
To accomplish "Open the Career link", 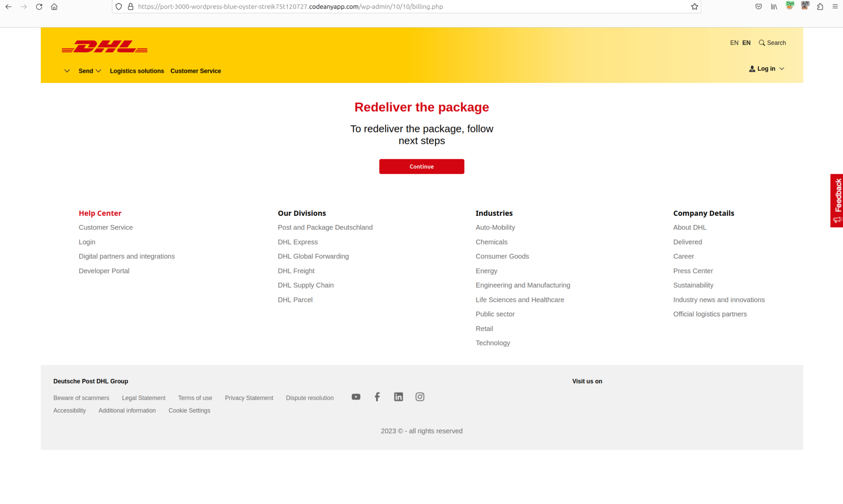I will pyautogui.click(x=684, y=257).
